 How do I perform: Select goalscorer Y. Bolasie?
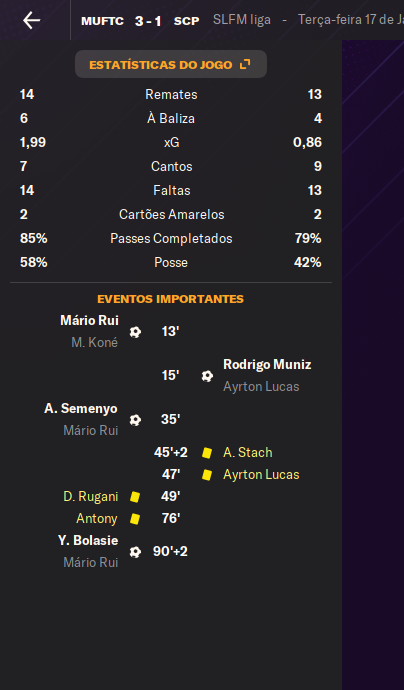(88, 540)
